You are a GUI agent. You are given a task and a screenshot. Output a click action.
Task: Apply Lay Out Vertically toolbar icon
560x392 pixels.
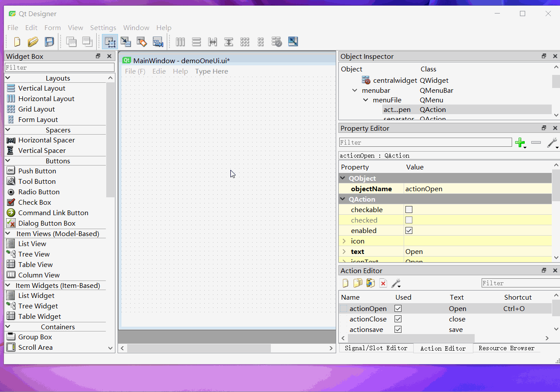tap(196, 42)
